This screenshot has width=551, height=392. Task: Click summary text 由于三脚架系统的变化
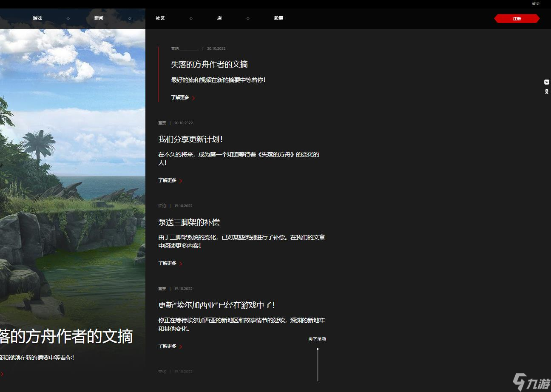click(241, 241)
